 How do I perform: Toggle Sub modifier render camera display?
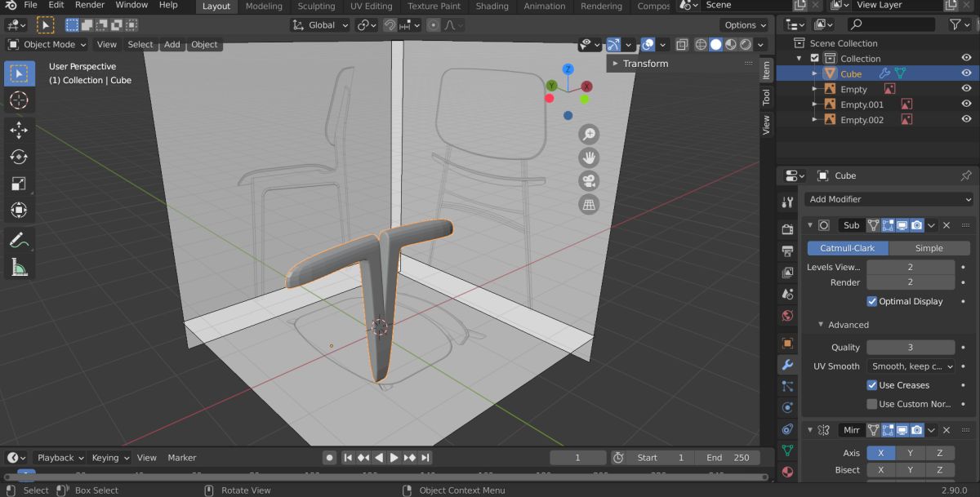click(x=917, y=225)
